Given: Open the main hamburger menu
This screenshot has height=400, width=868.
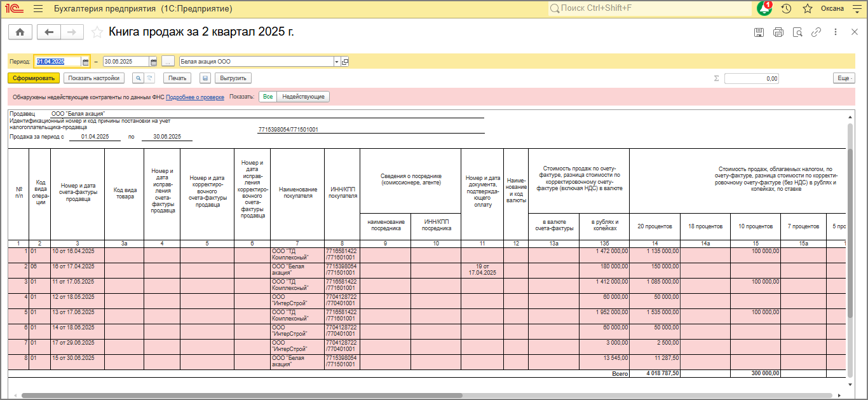Looking at the screenshot, I should (x=37, y=9).
